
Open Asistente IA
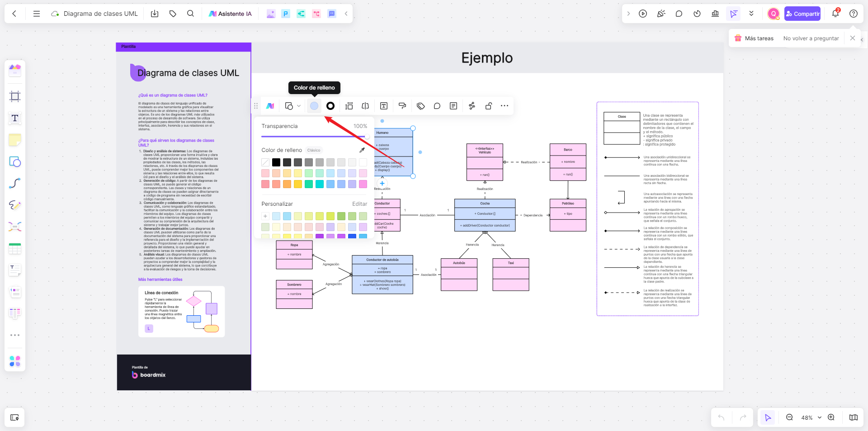click(x=230, y=14)
